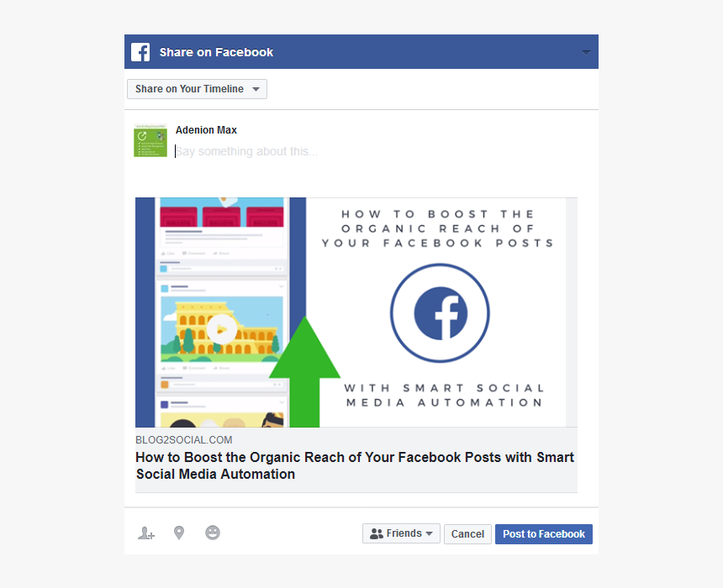Click the play button on Colosseum video
This screenshot has height=588, width=723.
[222, 329]
